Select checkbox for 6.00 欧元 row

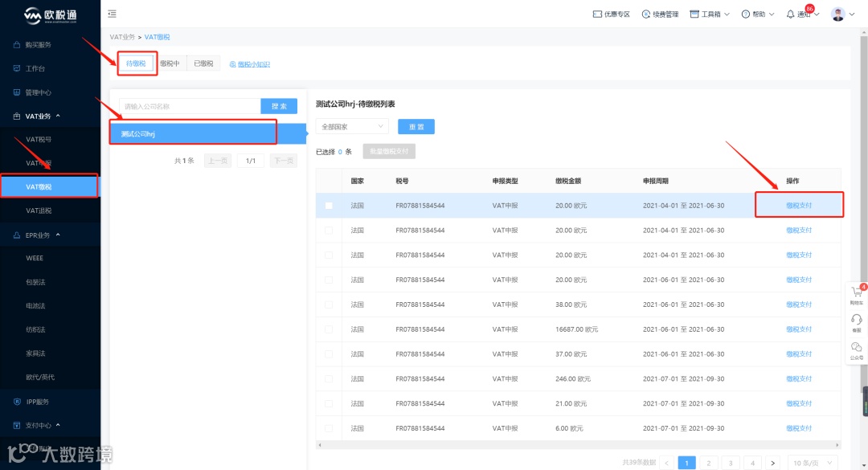click(329, 428)
